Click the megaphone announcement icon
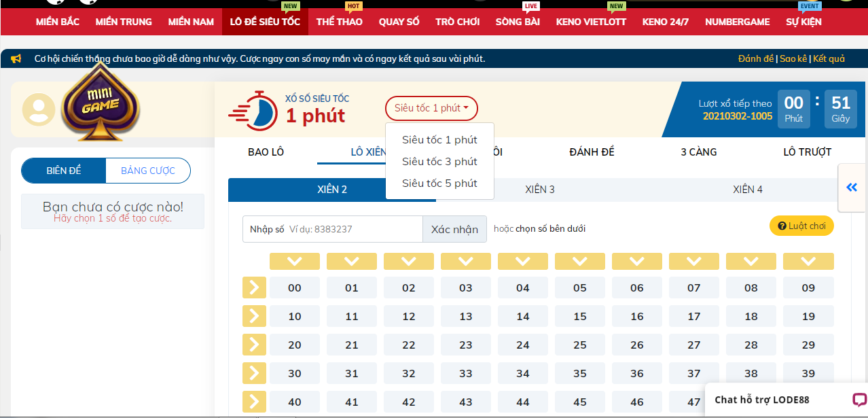The image size is (868, 418). pyautogui.click(x=16, y=59)
